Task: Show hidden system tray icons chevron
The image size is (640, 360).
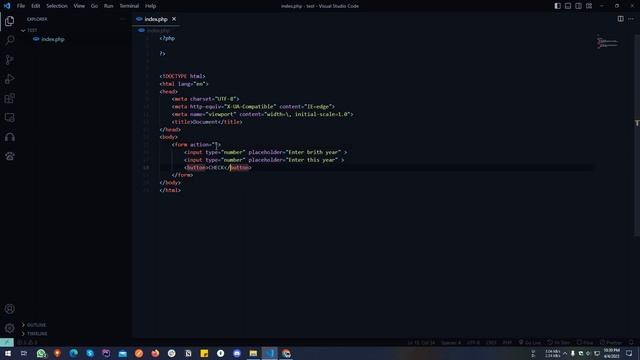Action: click(x=565, y=353)
